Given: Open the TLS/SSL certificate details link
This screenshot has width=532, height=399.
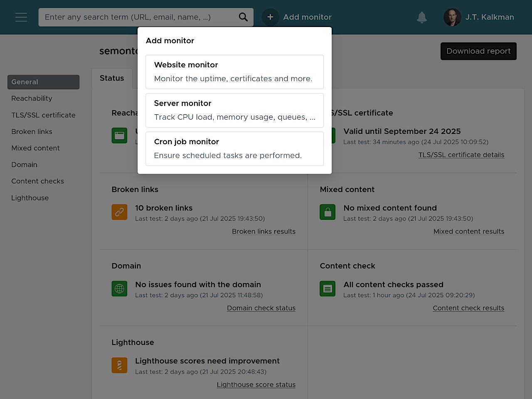Looking at the screenshot, I should point(461,155).
